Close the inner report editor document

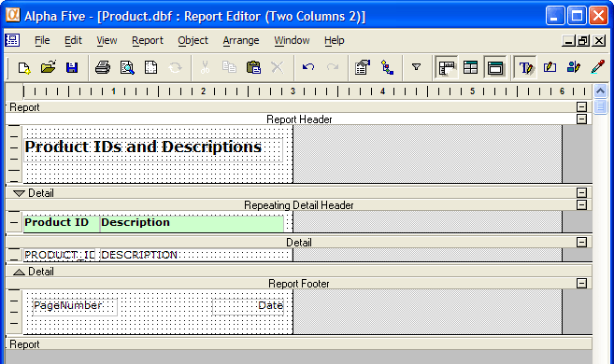599,40
